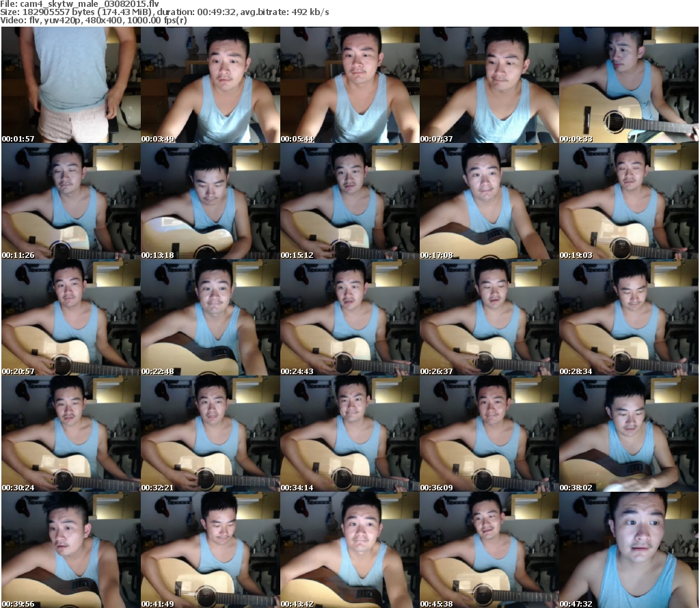Select the thumbnail stamped 00:03:49
The image size is (700, 608).
pyautogui.click(x=211, y=85)
